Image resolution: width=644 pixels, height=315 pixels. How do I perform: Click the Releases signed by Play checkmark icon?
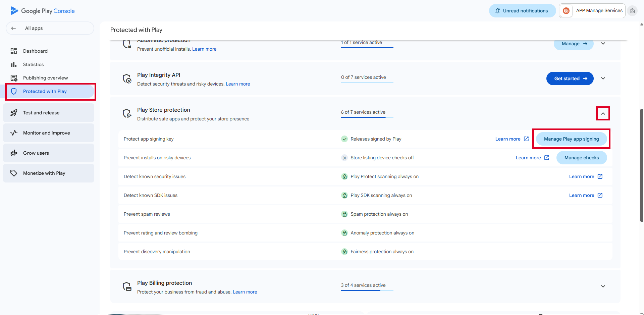(x=344, y=139)
